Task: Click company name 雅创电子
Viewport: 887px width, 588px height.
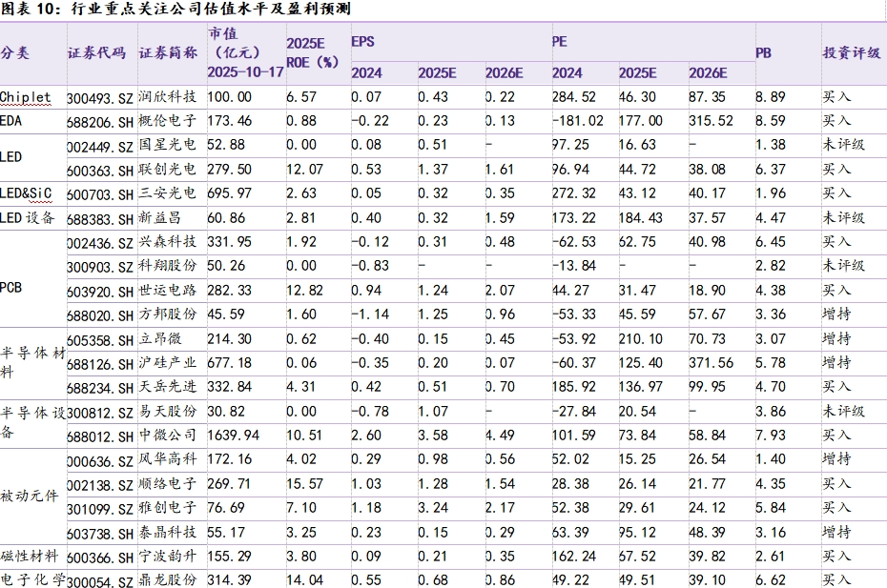Action: (x=168, y=507)
